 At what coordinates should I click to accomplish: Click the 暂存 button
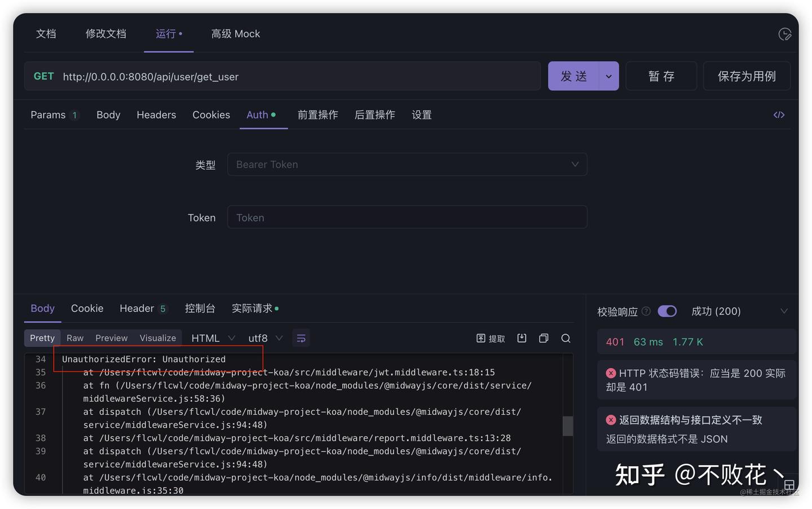tap(661, 76)
